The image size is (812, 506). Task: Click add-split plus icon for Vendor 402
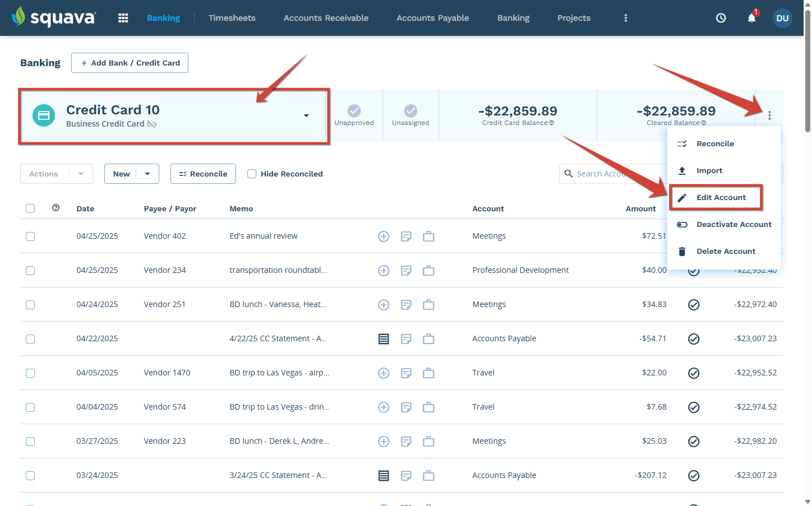pos(384,236)
